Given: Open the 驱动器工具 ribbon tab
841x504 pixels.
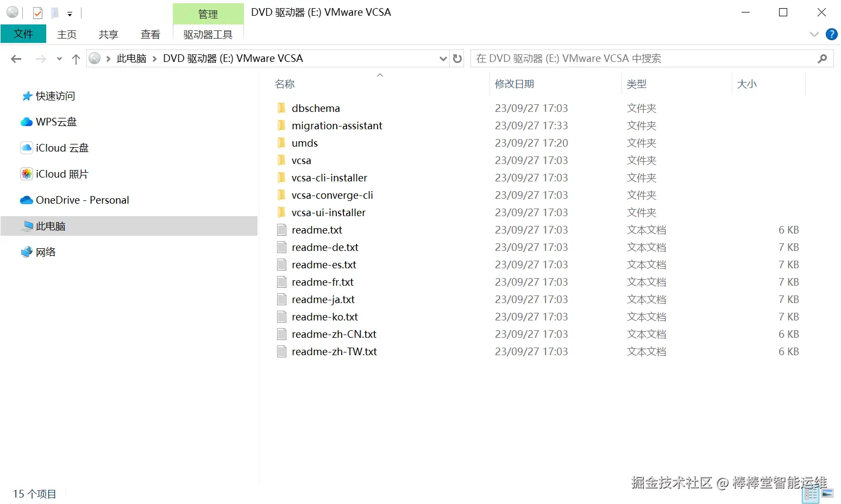Looking at the screenshot, I should click(208, 34).
